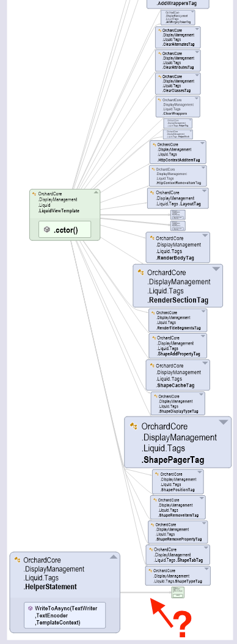Select the small HelperTag node
This screenshot has height=644, width=237.
tap(178, 124)
